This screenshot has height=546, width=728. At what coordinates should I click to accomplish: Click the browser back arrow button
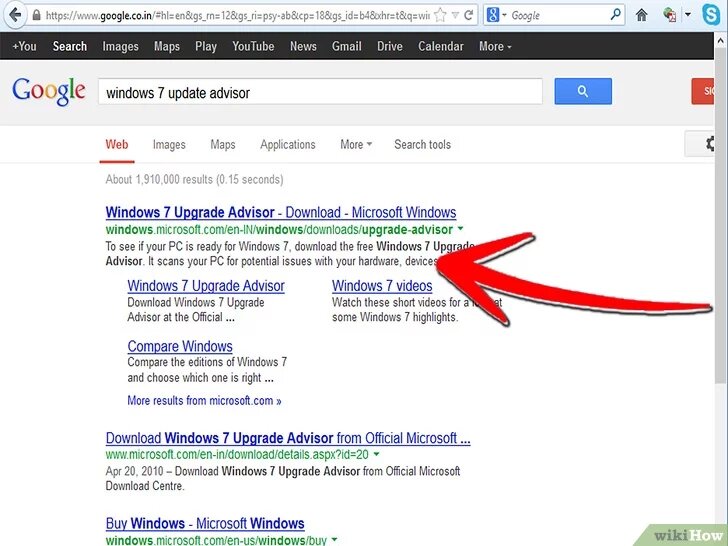pos(14,15)
